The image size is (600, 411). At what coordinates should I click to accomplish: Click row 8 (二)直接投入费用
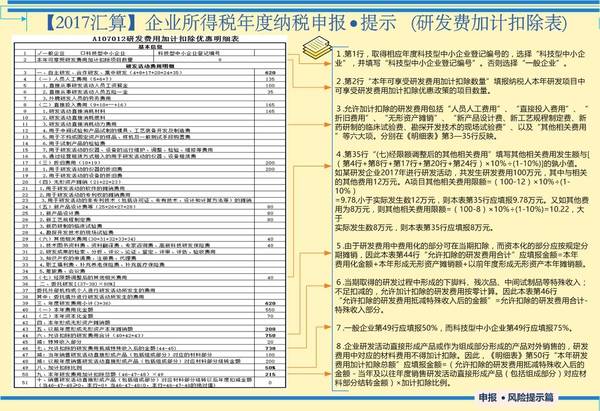150,104
